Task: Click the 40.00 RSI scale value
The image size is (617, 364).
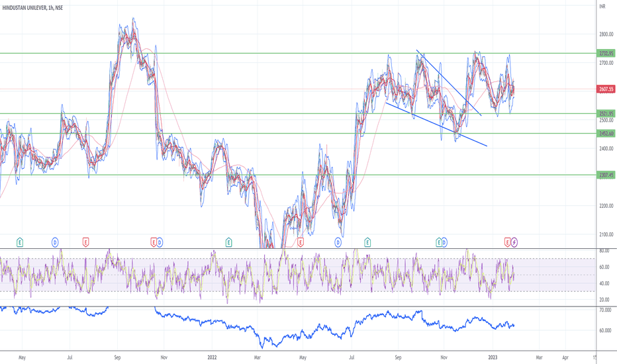Action: [604, 283]
